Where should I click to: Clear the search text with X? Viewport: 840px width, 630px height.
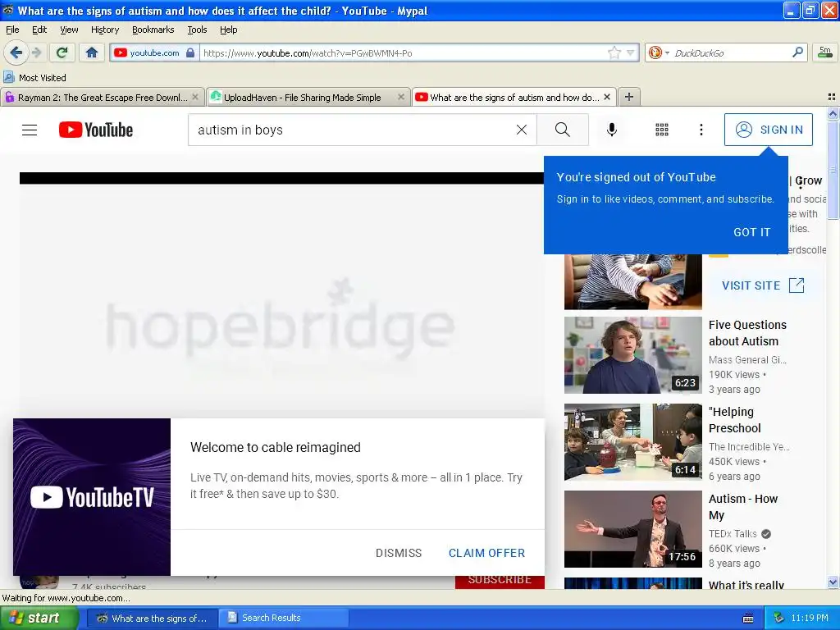521,130
